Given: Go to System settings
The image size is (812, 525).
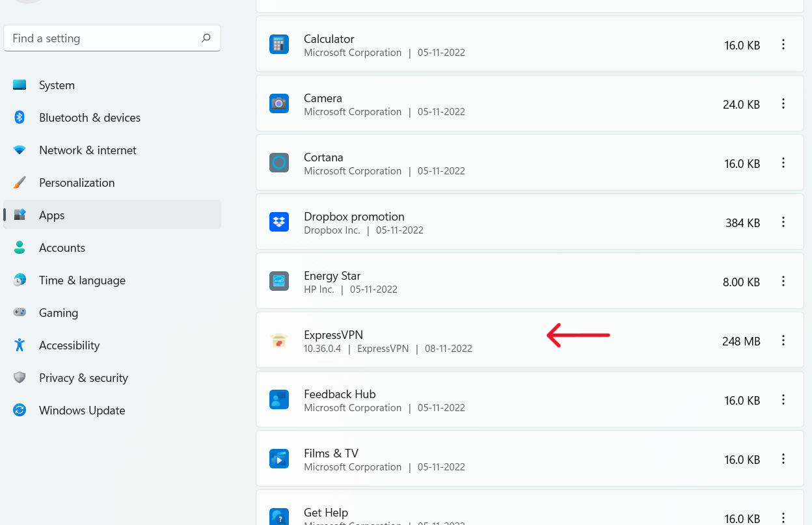Looking at the screenshot, I should pos(112,85).
